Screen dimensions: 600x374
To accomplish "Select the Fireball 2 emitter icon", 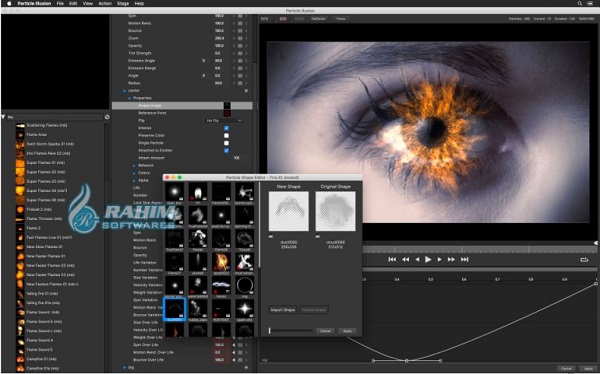I will pyautogui.click(x=20, y=209).
